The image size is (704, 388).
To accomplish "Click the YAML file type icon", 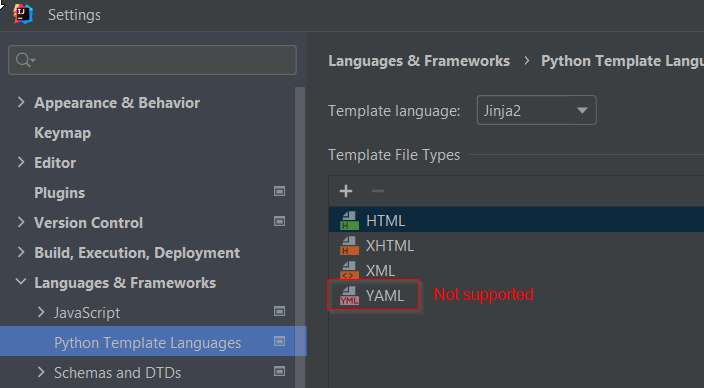I will click(349, 296).
